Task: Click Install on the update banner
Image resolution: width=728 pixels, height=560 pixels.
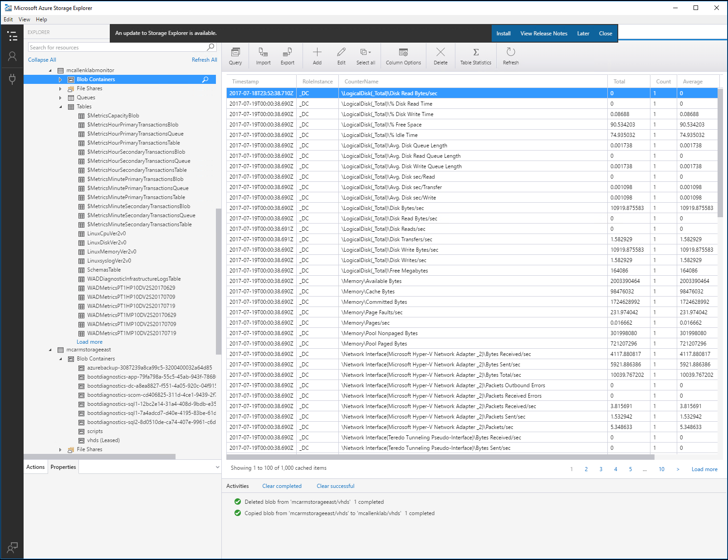Action: coord(503,34)
